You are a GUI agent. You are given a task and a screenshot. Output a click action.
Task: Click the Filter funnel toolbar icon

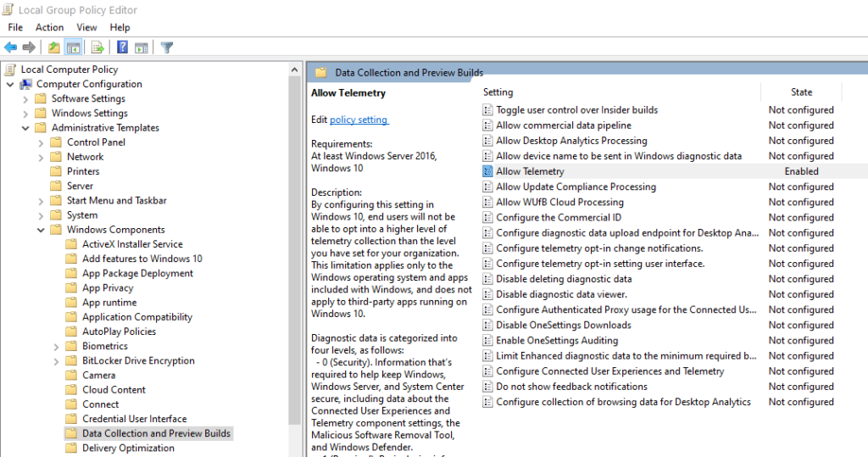tap(167, 47)
